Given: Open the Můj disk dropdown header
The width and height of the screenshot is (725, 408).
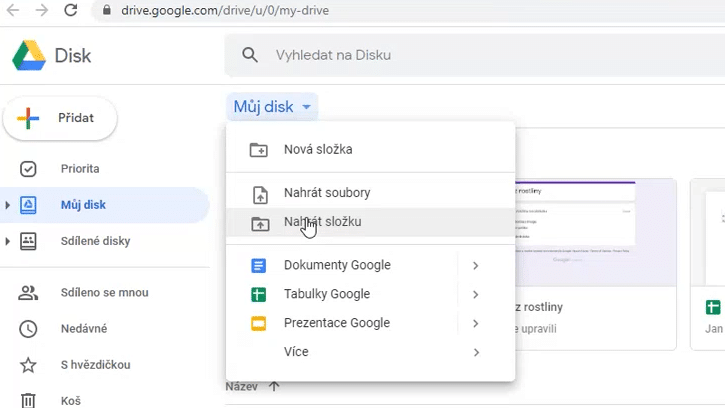Looking at the screenshot, I should [x=272, y=107].
